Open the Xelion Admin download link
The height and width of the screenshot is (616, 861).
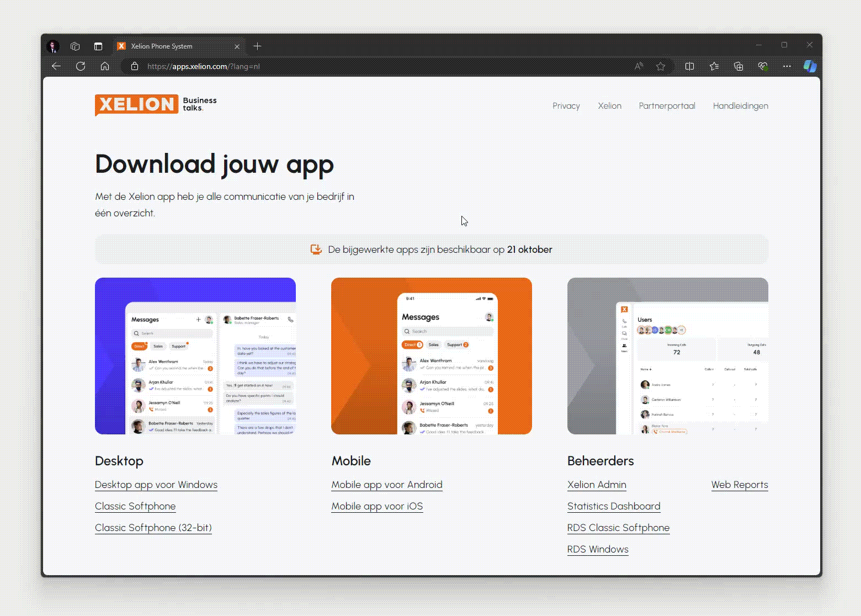click(597, 485)
